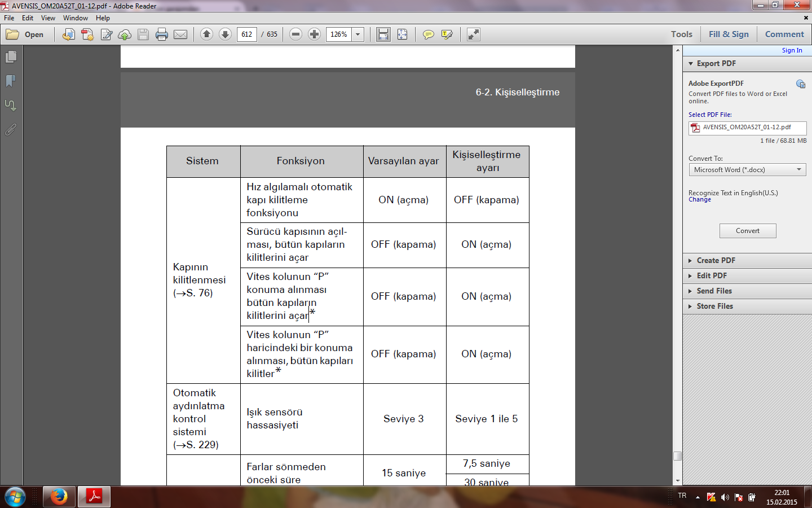Show the Bookmarks panel

pyautogui.click(x=11, y=81)
